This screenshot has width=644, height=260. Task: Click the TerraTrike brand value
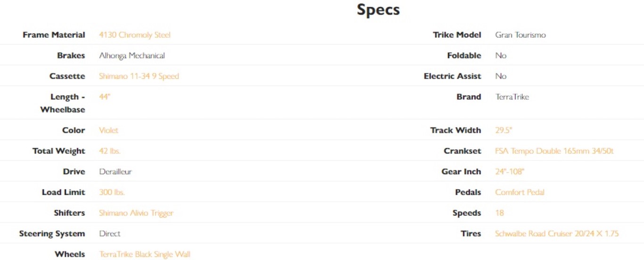(512, 97)
